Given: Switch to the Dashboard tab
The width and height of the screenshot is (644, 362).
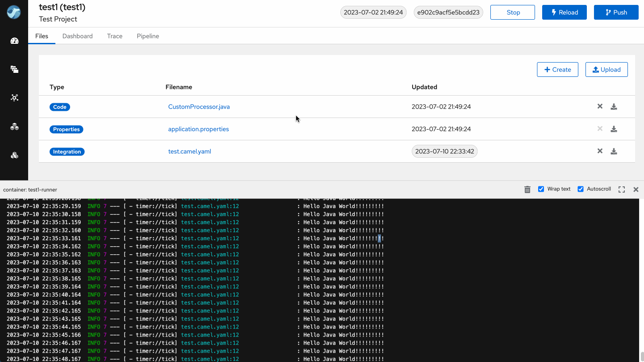Looking at the screenshot, I should tap(77, 36).
